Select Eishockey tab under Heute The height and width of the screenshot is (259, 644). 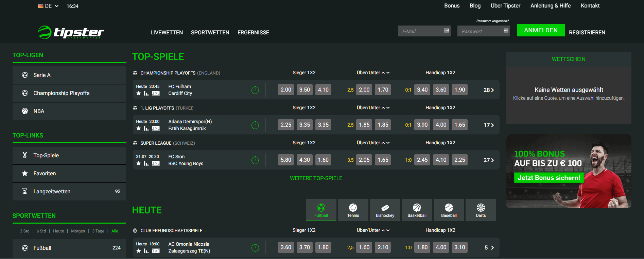385,210
